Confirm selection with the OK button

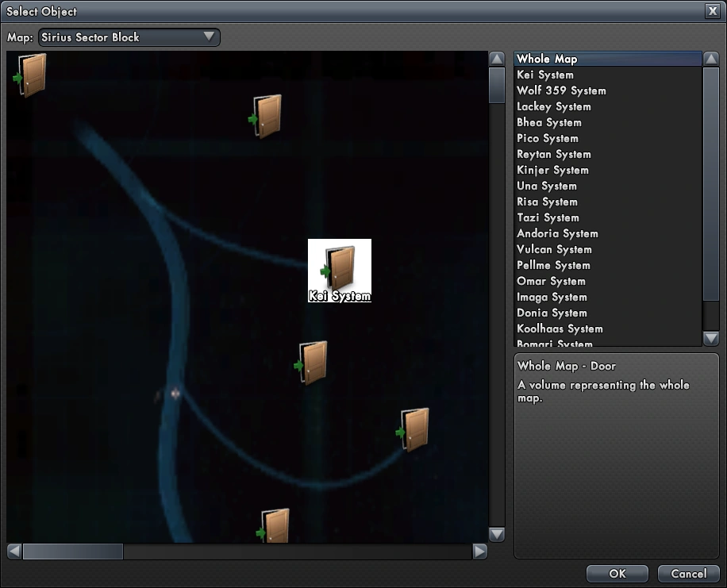pyautogui.click(x=617, y=574)
